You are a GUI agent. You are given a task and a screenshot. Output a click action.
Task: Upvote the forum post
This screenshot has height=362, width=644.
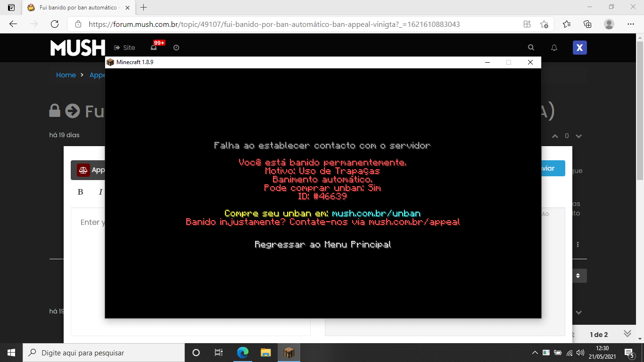tap(555, 136)
